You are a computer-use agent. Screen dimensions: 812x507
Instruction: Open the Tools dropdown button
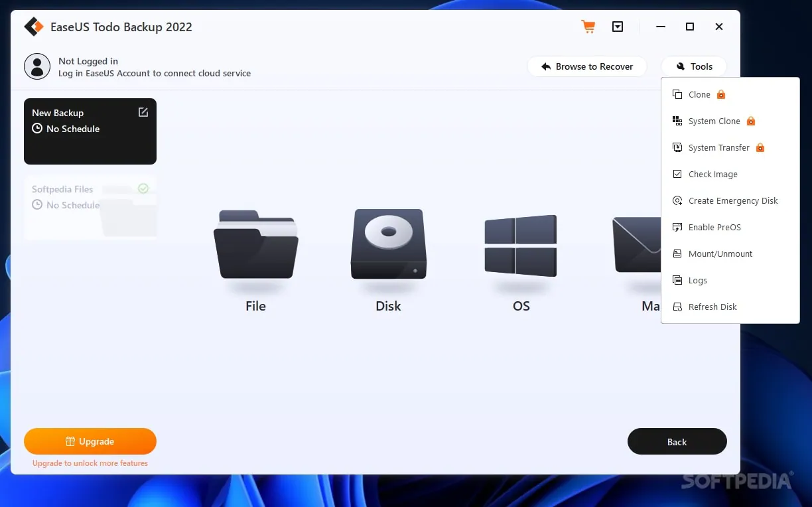click(694, 66)
